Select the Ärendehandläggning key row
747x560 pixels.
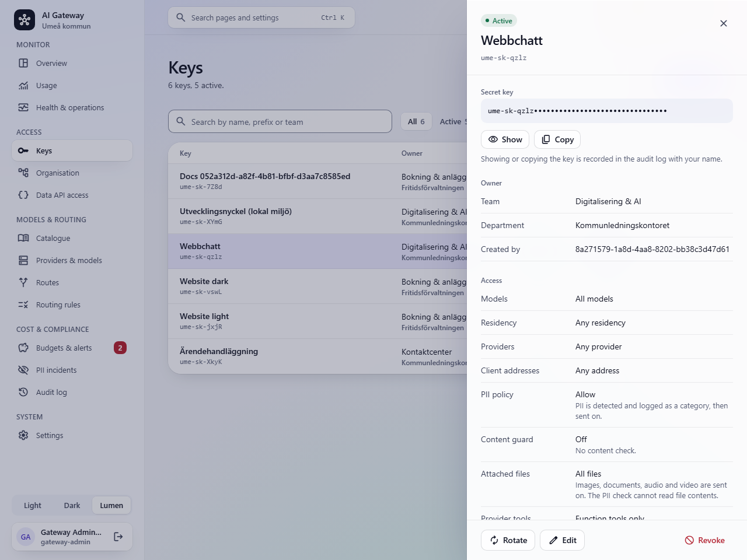tap(317, 356)
